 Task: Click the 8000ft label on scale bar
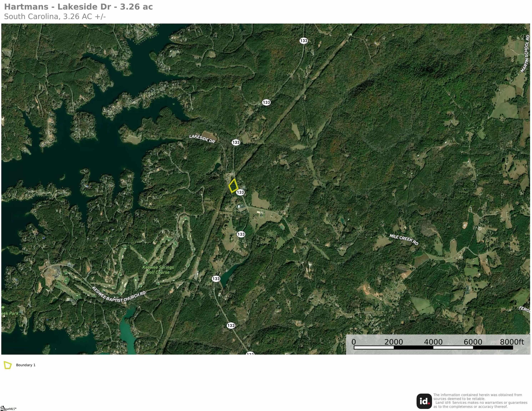click(x=511, y=342)
